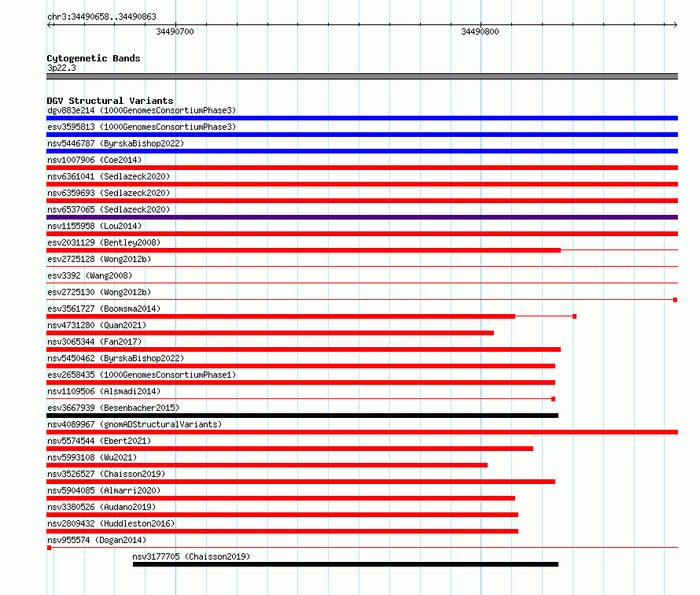
Task: Click the gray 3p22.3 cytoband bar
Action: click(x=362, y=76)
